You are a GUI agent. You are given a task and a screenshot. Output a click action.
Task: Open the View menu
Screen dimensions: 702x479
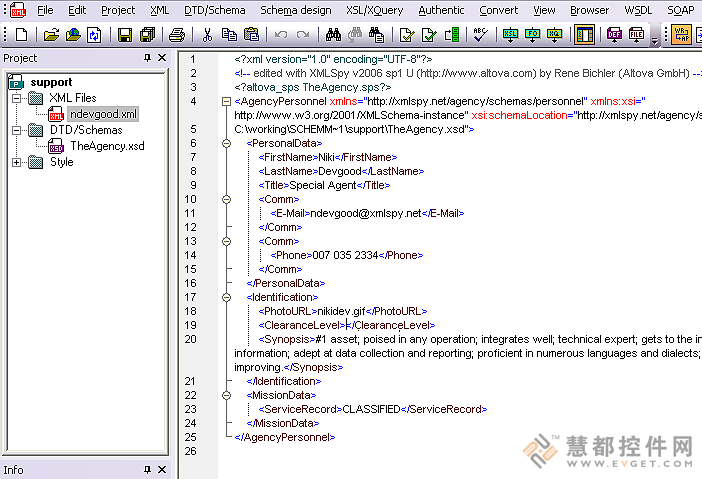544,10
